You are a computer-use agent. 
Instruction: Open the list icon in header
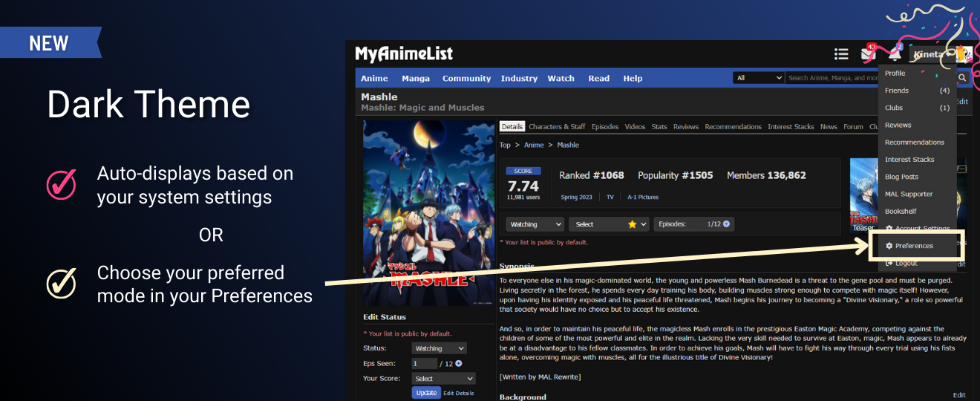pos(841,54)
